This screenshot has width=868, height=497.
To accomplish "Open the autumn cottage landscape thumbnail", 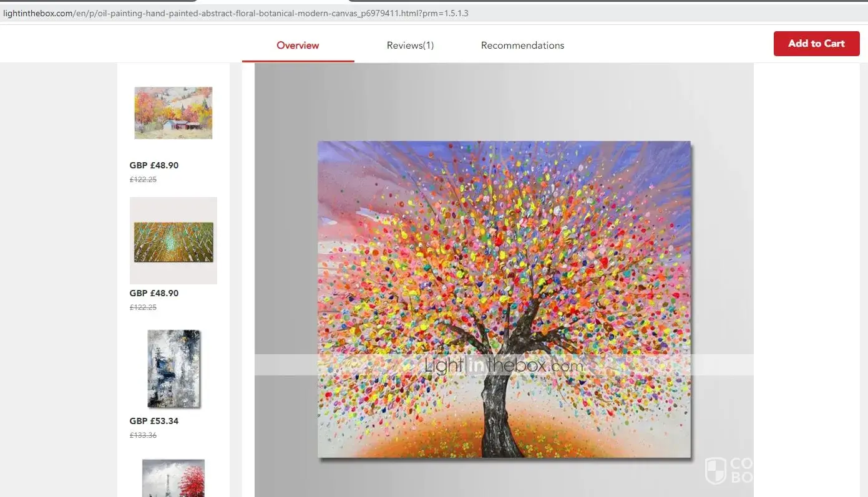I will (x=173, y=113).
